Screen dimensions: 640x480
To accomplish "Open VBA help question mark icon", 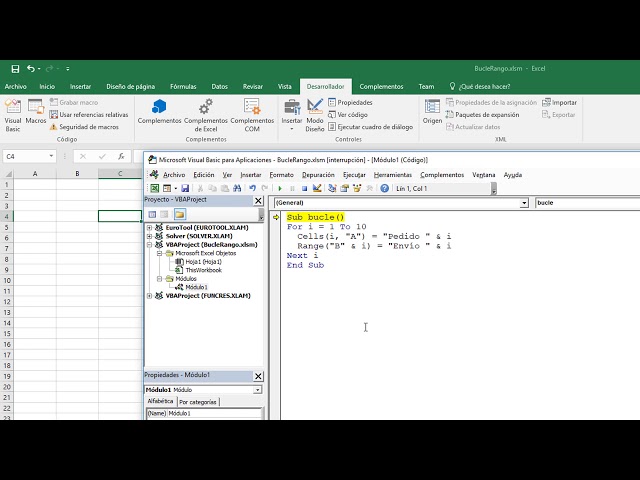I will (x=384, y=188).
